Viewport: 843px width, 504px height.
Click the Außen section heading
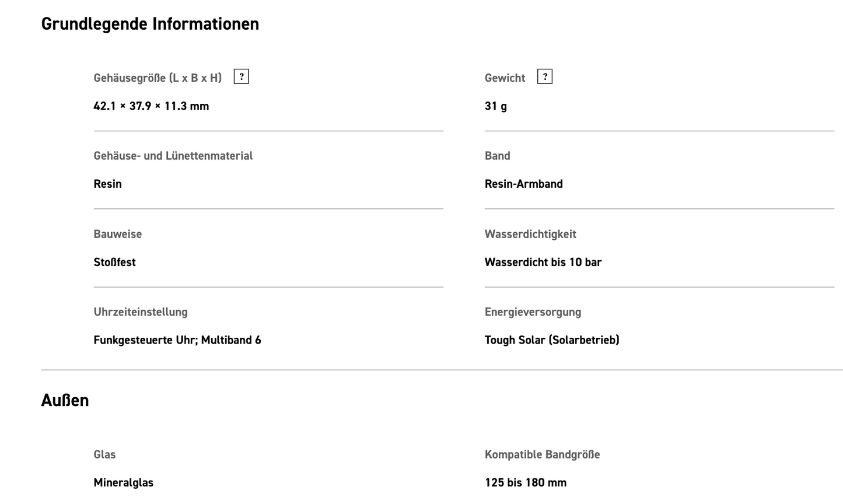tap(65, 400)
